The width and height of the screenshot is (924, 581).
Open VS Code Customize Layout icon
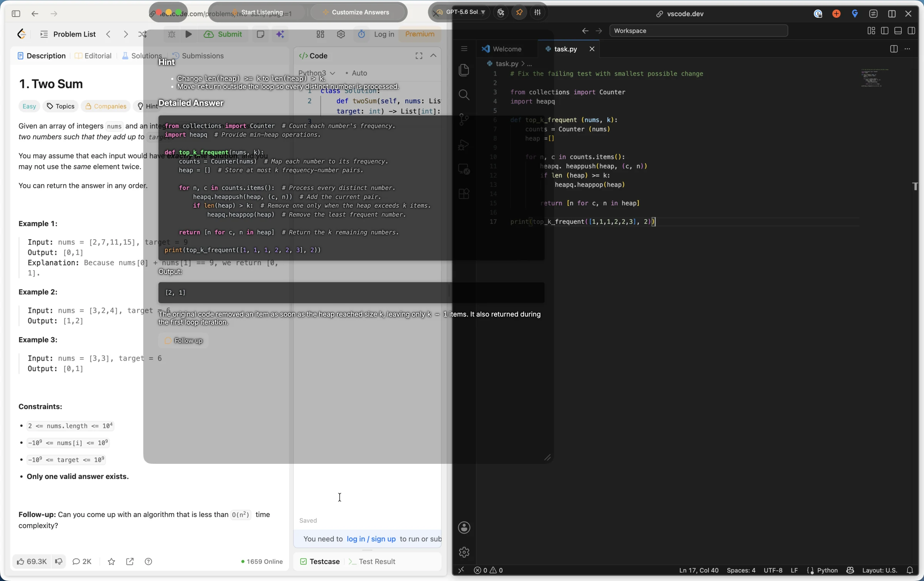click(871, 31)
